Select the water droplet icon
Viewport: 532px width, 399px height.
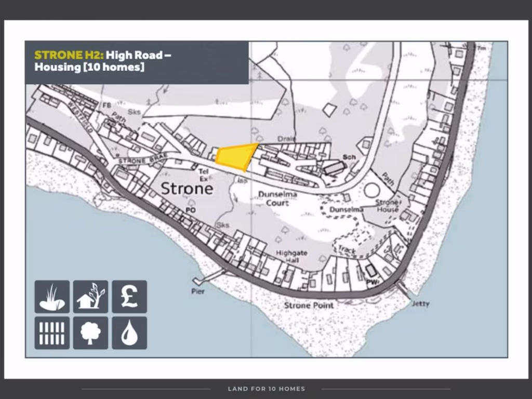pos(129,333)
